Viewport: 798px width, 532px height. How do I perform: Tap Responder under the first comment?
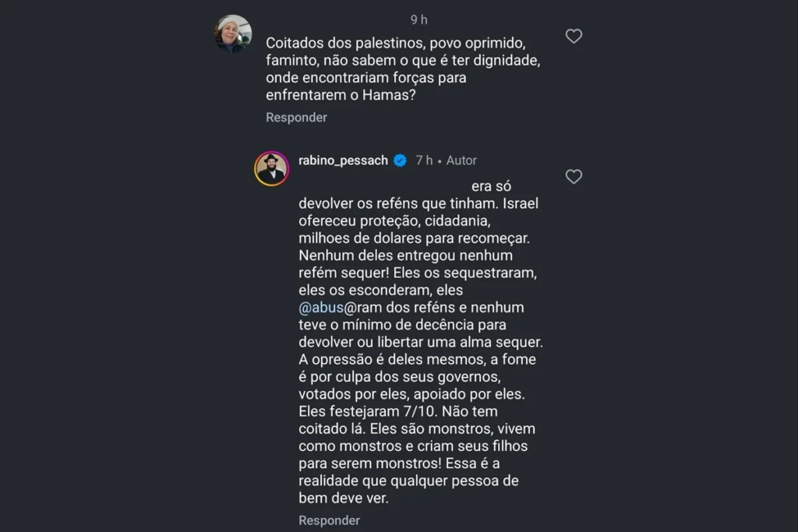pos(296,118)
